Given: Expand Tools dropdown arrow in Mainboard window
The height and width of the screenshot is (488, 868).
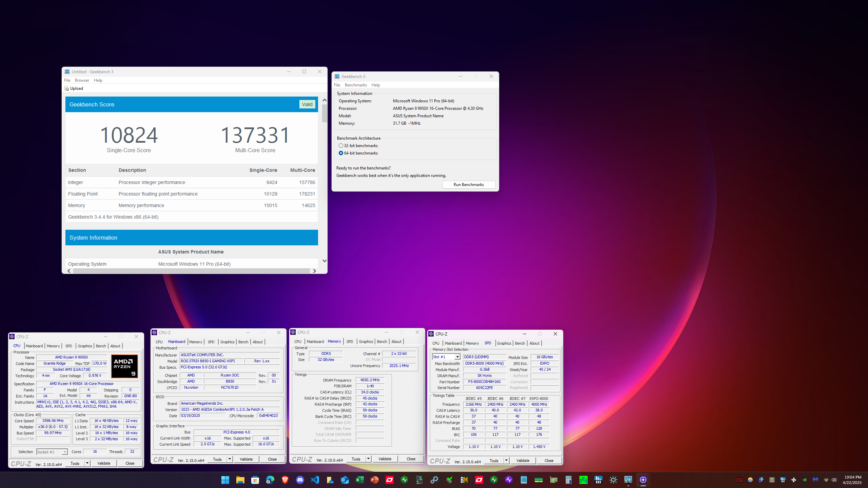Looking at the screenshot, I should tap(230, 459).
